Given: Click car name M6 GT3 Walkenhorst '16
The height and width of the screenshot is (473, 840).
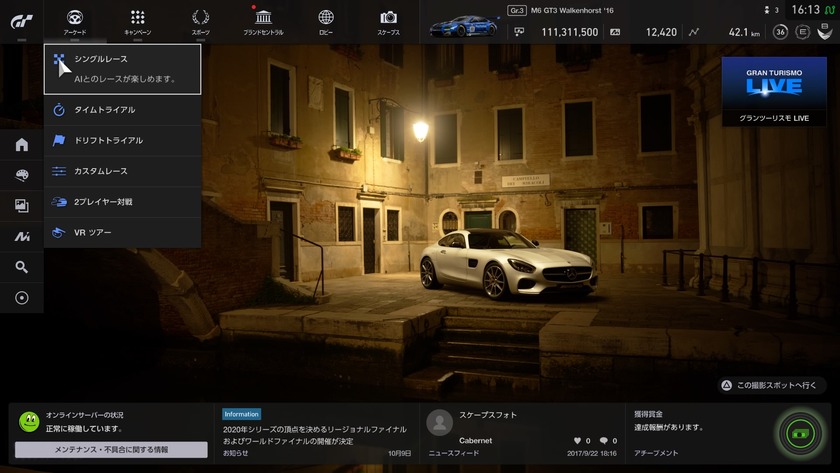Looking at the screenshot, I should [x=572, y=10].
